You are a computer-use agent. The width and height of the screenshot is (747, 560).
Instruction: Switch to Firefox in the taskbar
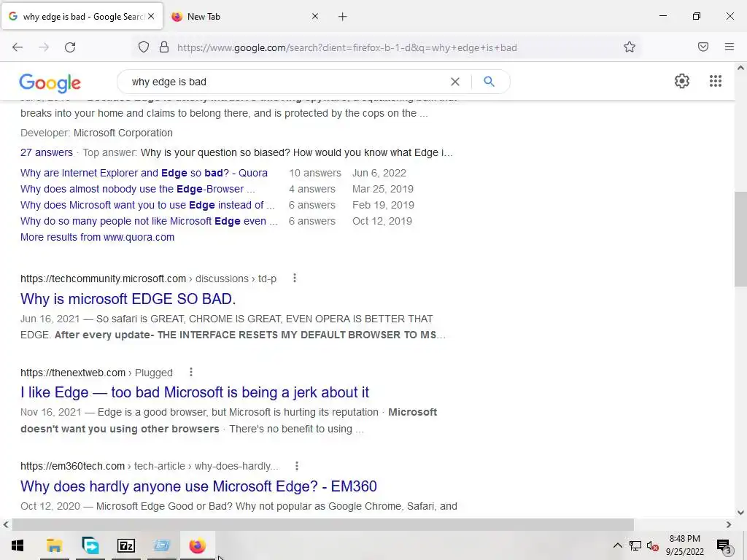(197, 545)
